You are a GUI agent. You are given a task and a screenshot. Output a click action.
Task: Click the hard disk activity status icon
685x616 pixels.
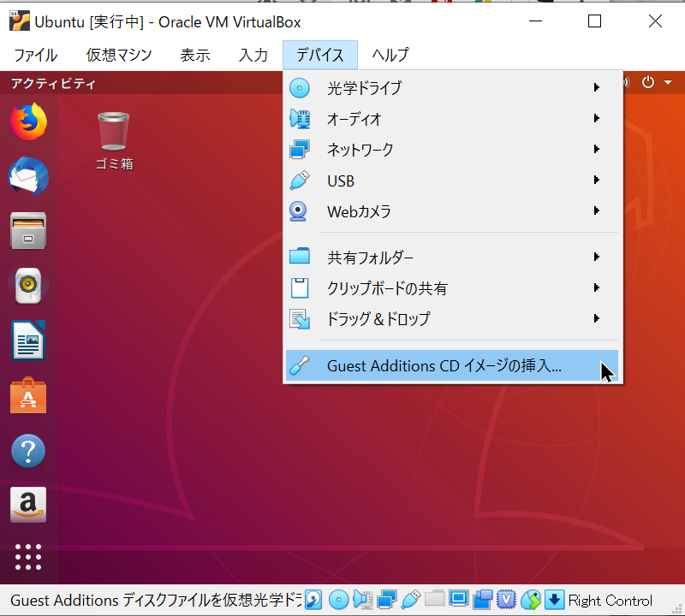pyautogui.click(x=313, y=600)
